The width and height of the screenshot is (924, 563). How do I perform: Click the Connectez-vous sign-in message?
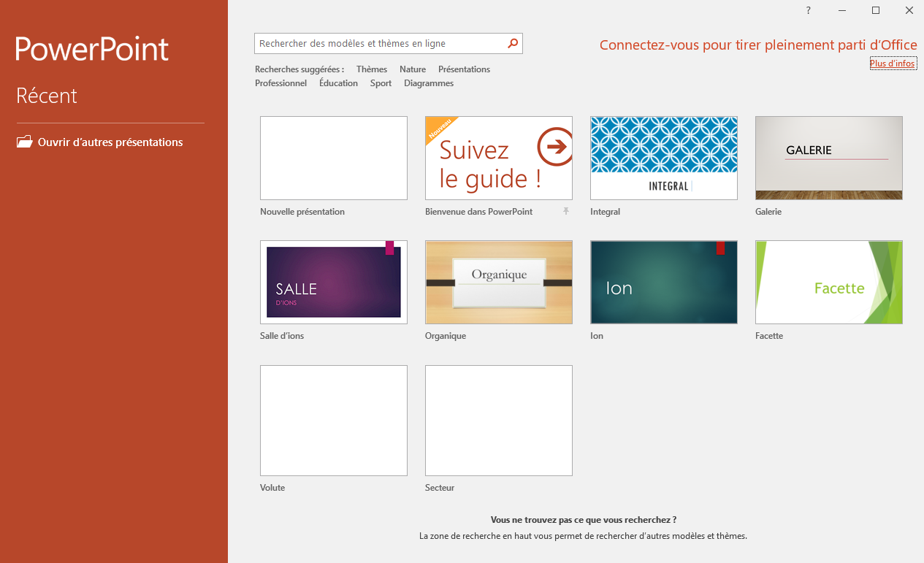point(758,45)
